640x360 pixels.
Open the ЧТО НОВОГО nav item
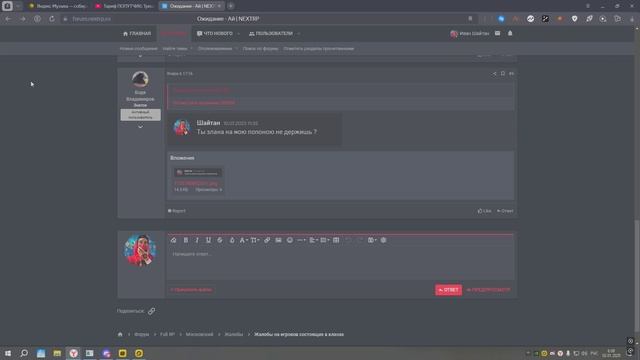(215, 33)
